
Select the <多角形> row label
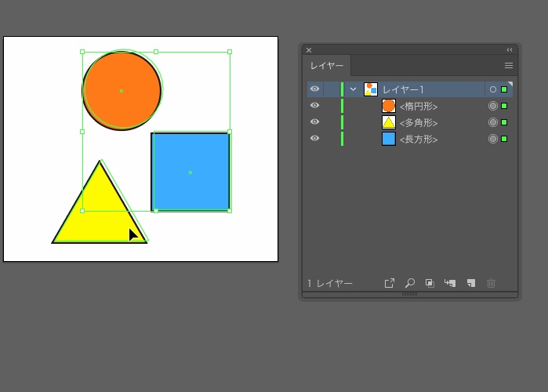[419, 122]
